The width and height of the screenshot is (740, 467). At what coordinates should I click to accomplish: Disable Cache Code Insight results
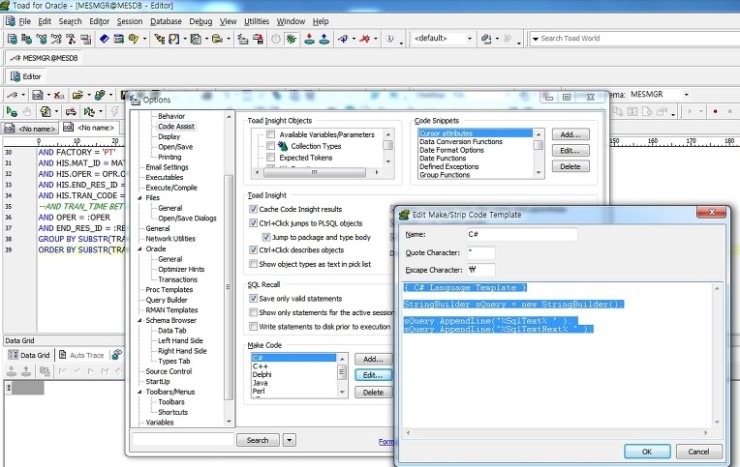click(x=253, y=209)
